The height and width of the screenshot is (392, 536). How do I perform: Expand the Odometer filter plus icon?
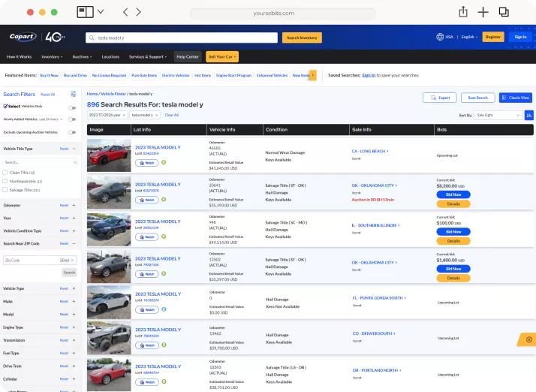(x=74, y=205)
